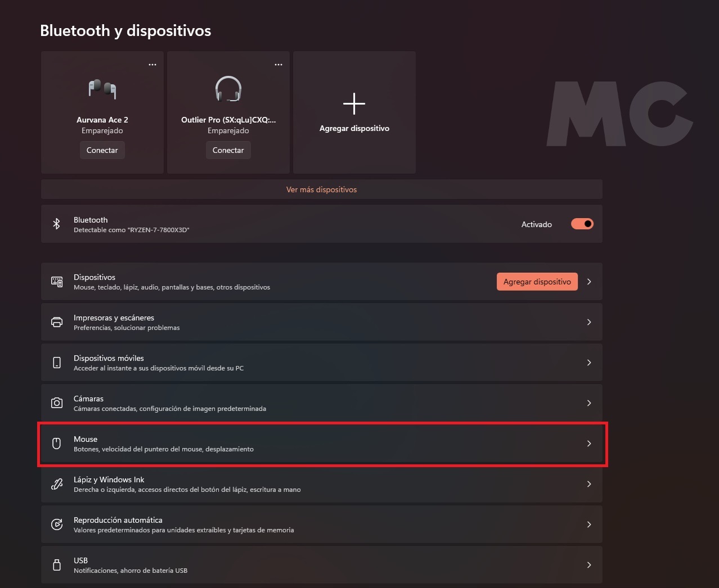Click the pen icon for Lápiz y Windows Ink

point(57,484)
